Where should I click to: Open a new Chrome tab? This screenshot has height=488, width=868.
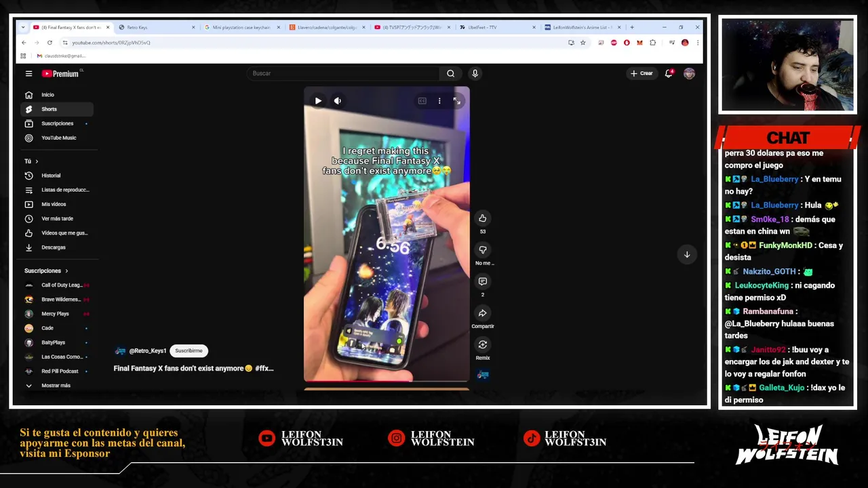632,27
